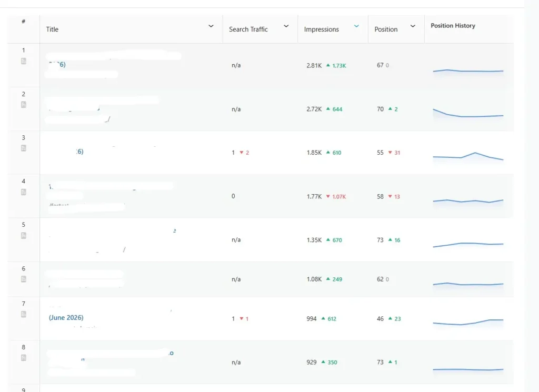Click the # column header
Screen dimensions: 539x392
point(23,21)
